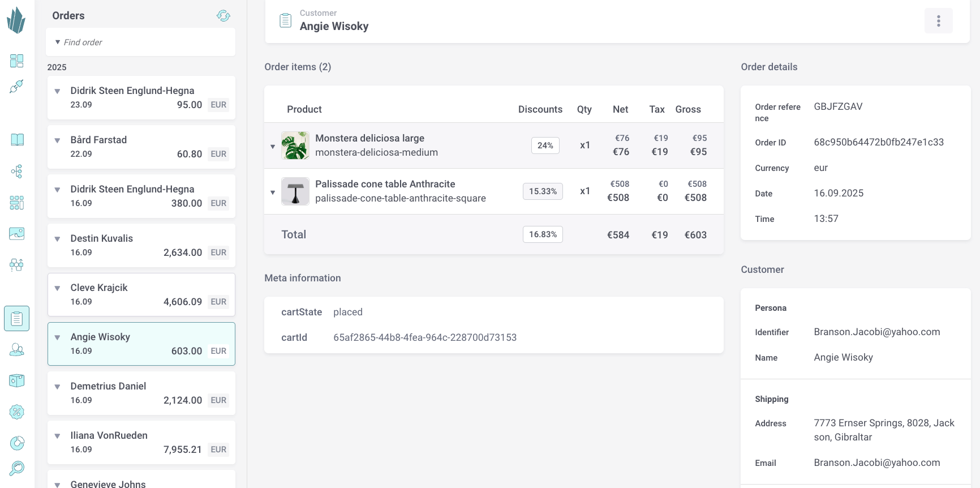Click the 24% discount badge
This screenshot has height=488, width=980.
(x=545, y=145)
